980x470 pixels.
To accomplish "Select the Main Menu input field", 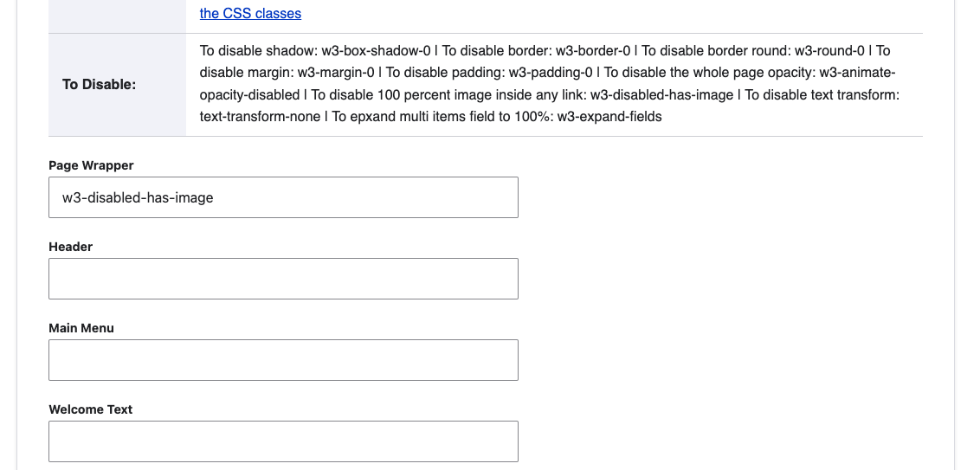I will 283,360.
